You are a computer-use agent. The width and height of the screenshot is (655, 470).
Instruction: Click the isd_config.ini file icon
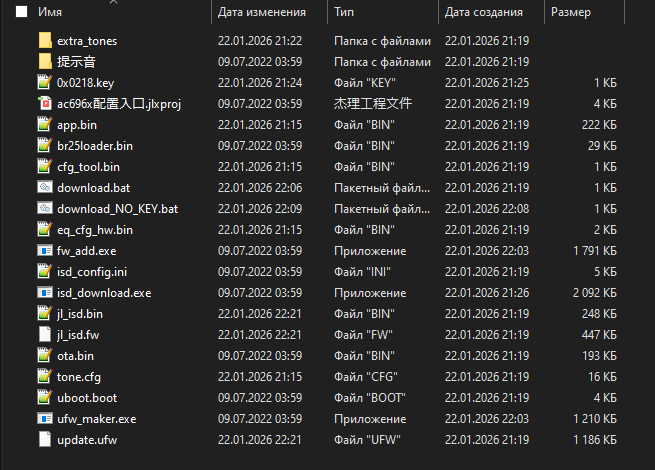tap(44, 271)
